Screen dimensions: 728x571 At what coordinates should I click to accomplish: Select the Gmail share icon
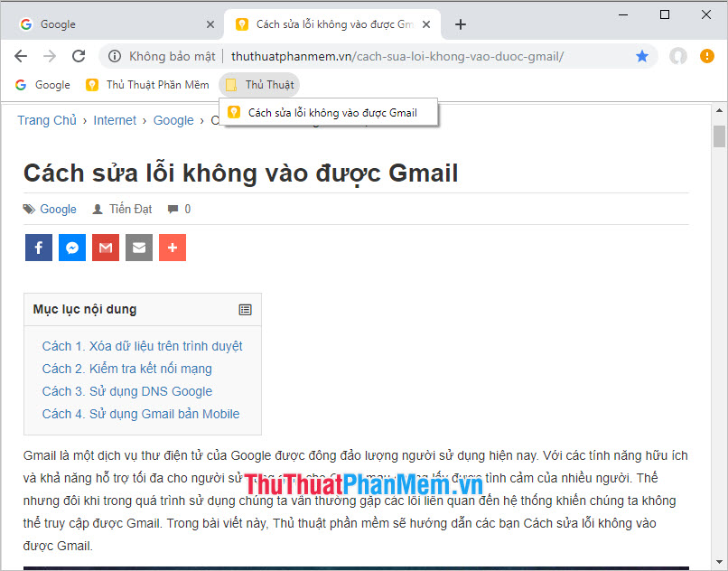[105, 247]
